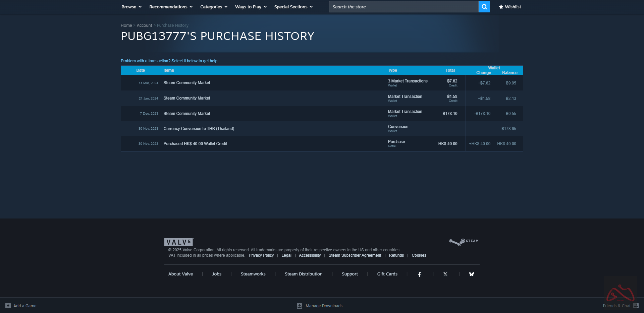Open the Purchased HK$ 40.00 Wallet Credit entry
644x313 pixels.
(195, 144)
